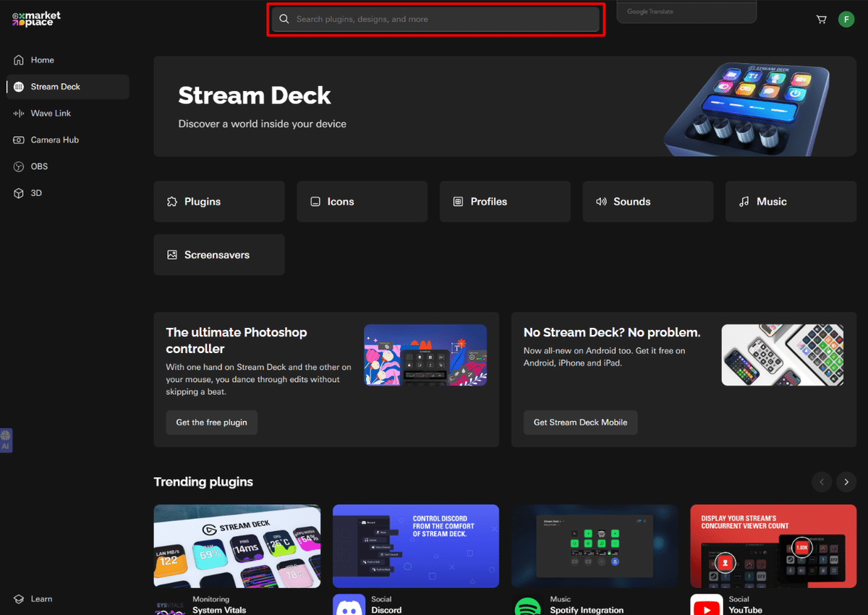Open the 3D section
This screenshot has height=615, width=868.
[36, 192]
